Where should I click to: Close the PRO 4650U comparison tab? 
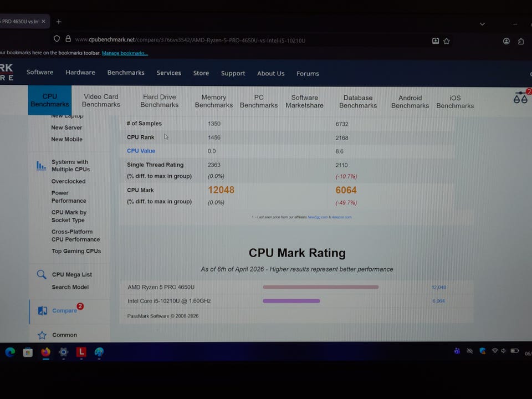point(43,22)
